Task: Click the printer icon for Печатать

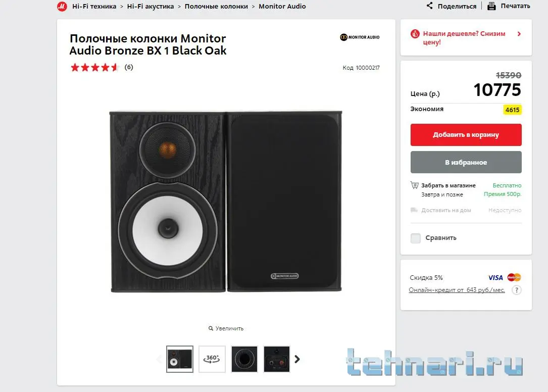Action: tap(491, 6)
